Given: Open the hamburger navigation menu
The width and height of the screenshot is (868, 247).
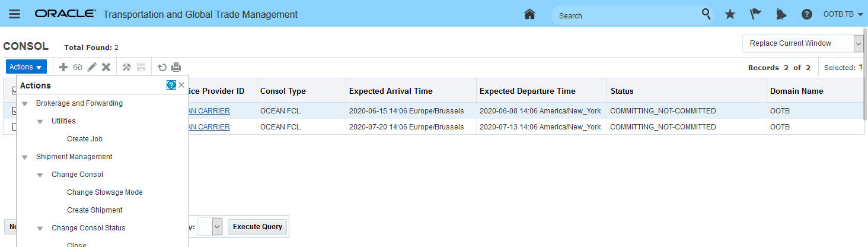Looking at the screenshot, I should click(14, 14).
